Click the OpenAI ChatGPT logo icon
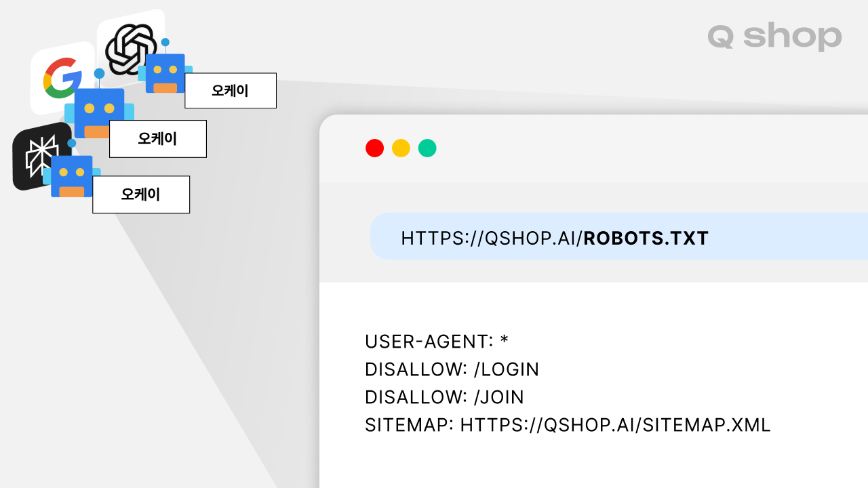The height and width of the screenshot is (488, 868). pyautogui.click(x=131, y=48)
